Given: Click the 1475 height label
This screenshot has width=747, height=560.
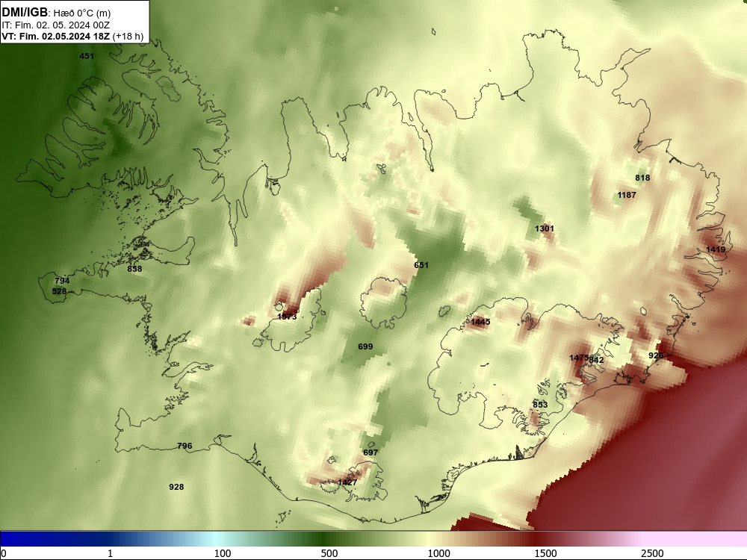Looking at the screenshot, I should (579, 358).
